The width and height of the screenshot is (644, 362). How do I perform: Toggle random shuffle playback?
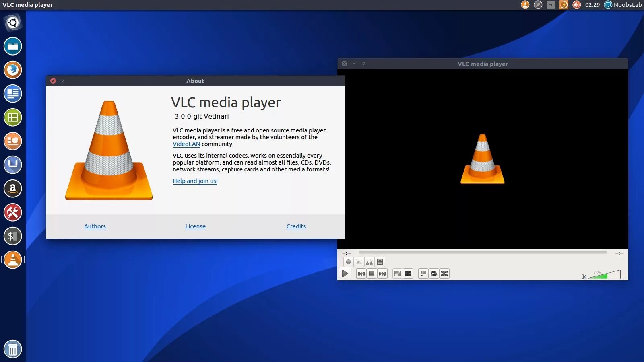[x=444, y=274]
